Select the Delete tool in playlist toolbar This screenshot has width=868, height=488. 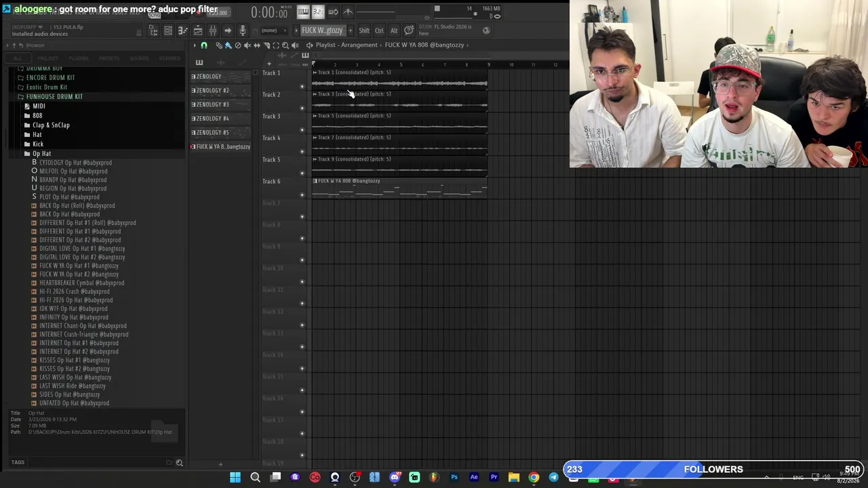(x=237, y=45)
